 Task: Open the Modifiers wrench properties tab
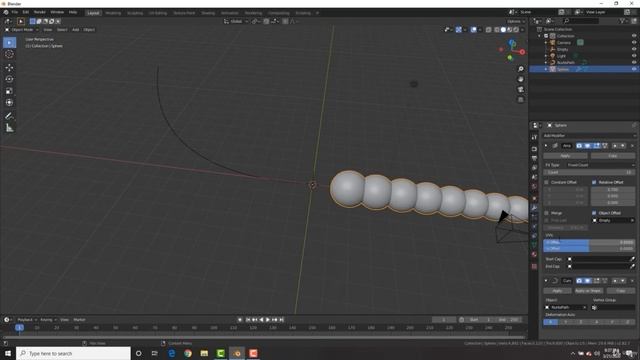tap(534, 208)
